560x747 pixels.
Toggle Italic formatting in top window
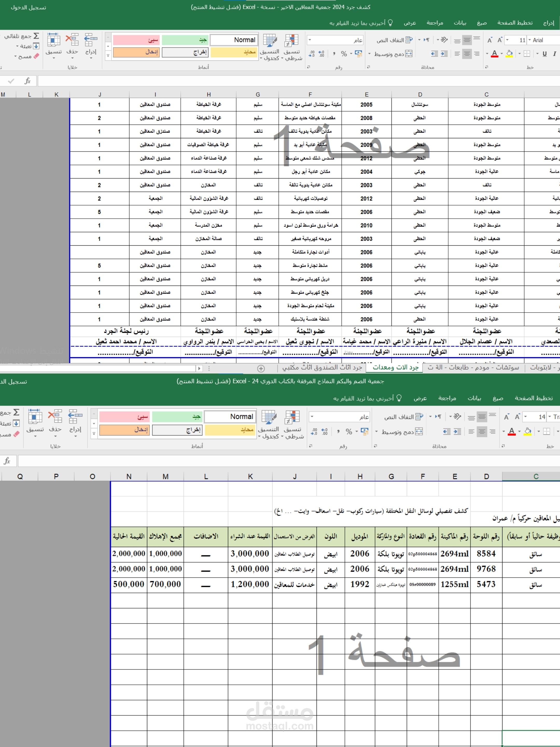pos(555,54)
